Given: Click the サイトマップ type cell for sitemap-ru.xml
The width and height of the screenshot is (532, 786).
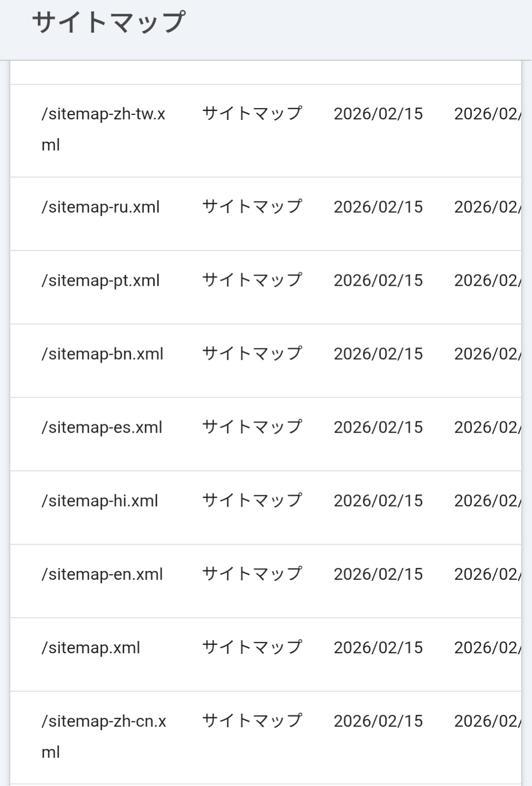Looking at the screenshot, I should [252, 207].
